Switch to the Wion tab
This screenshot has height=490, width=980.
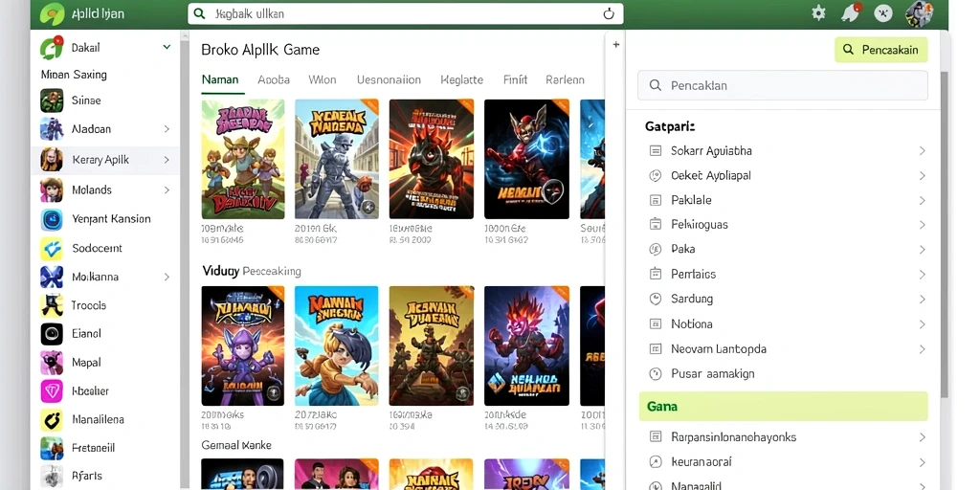[323, 80]
